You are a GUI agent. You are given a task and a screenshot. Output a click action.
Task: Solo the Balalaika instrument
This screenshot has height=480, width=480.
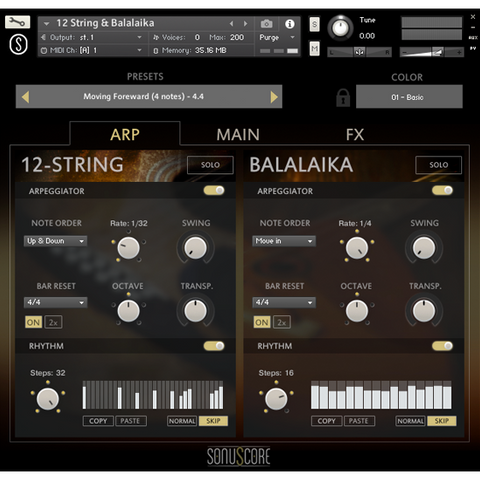439,165
